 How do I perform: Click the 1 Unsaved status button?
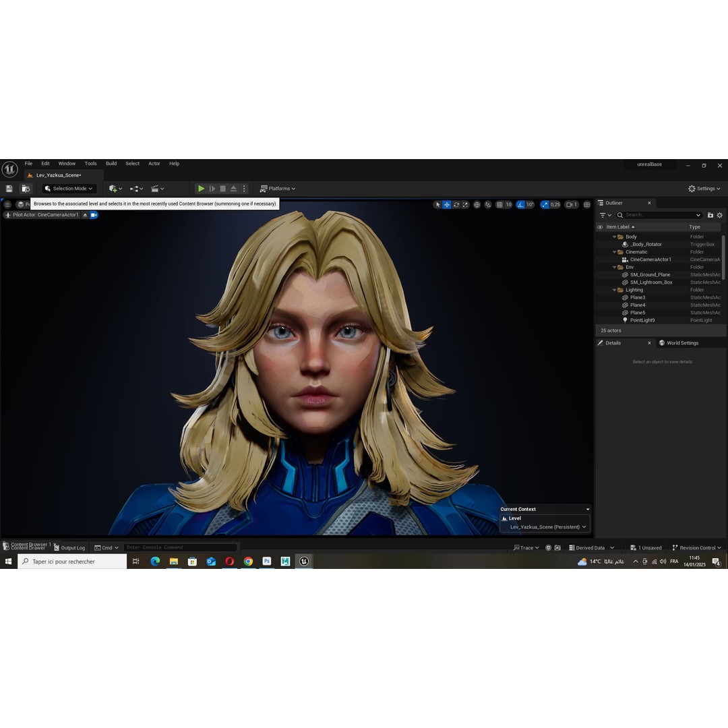pyautogui.click(x=646, y=548)
